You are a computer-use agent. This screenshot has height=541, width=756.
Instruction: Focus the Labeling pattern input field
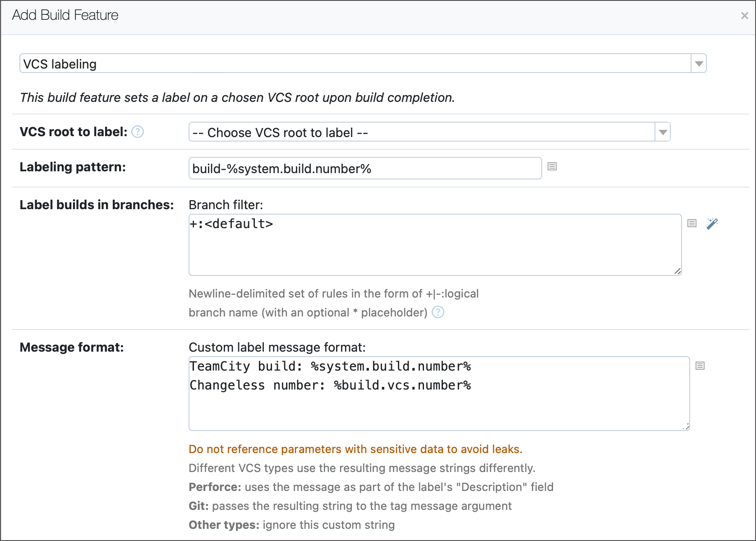[x=364, y=168]
